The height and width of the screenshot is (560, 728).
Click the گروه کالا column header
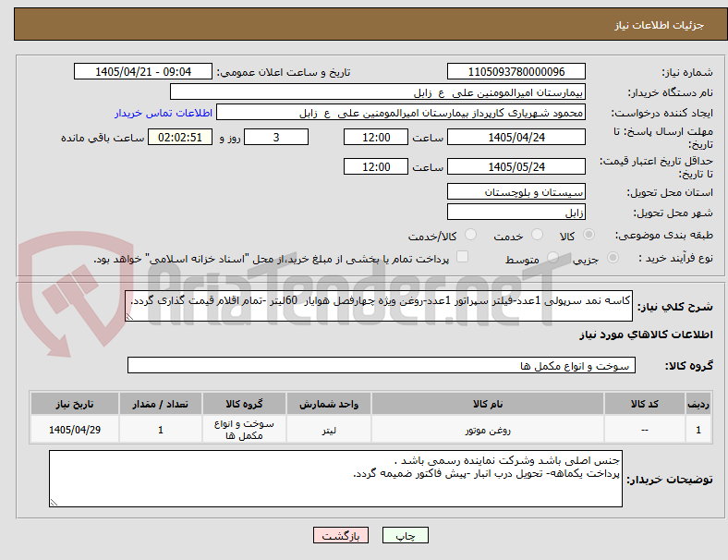coord(244,404)
